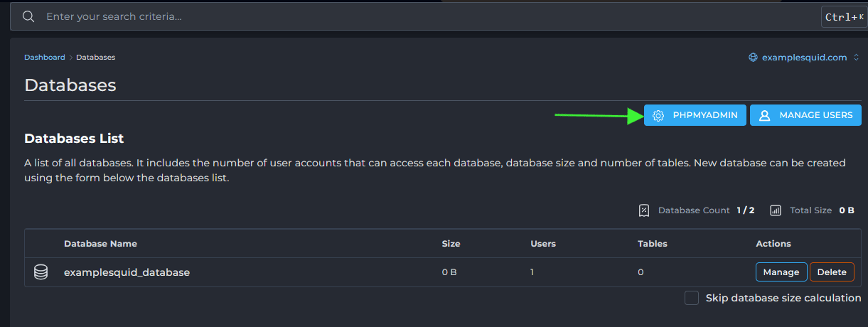Click the domain selector up-down arrows
Screen dimensions: 868x327
point(857,58)
